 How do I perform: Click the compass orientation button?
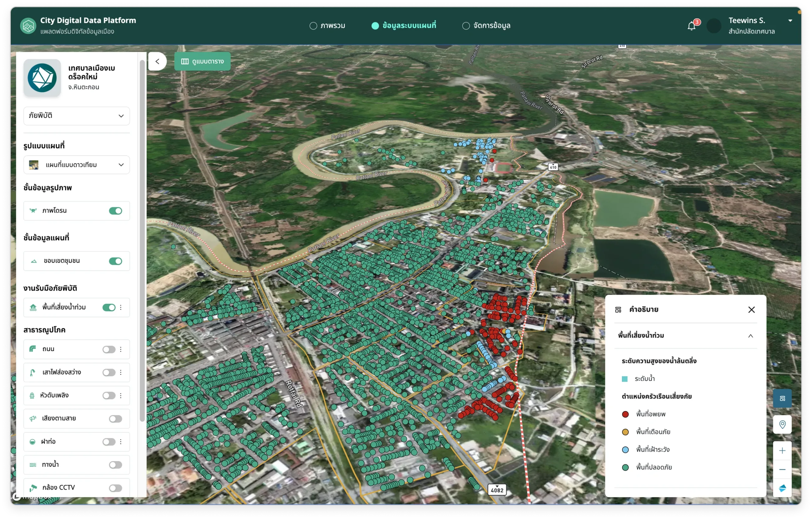[x=782, y=488]
